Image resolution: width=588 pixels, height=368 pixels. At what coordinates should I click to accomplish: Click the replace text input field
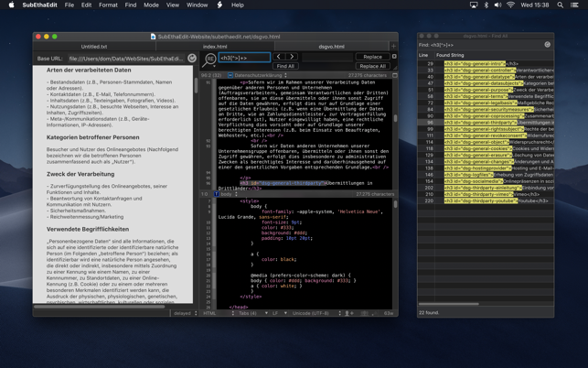pos(327,57)
